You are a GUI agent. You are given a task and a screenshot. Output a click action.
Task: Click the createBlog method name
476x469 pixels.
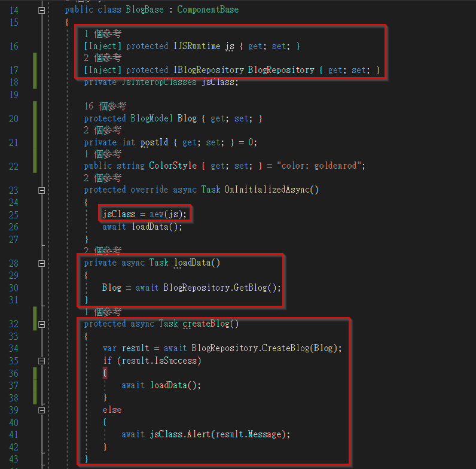tap(206, 324)
